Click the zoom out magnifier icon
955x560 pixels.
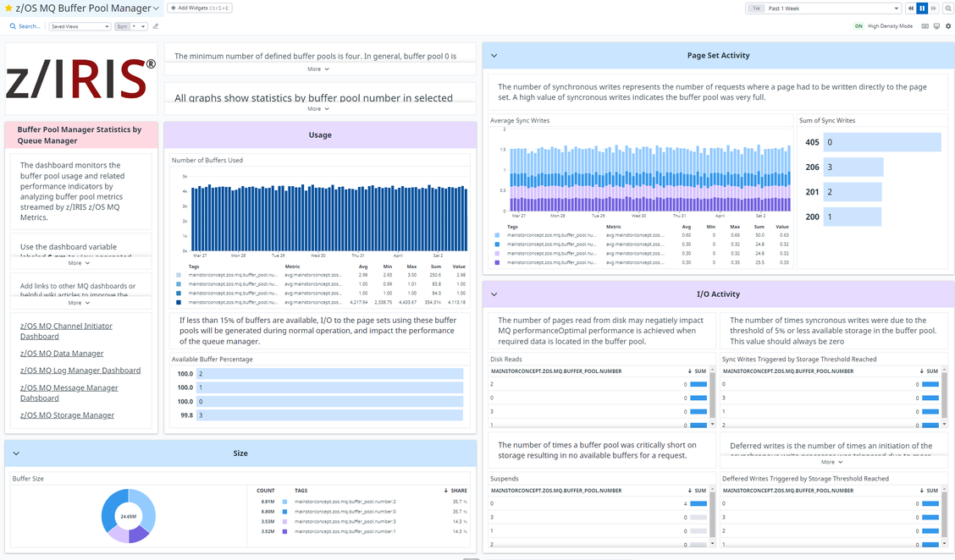[x=948, y=8]
